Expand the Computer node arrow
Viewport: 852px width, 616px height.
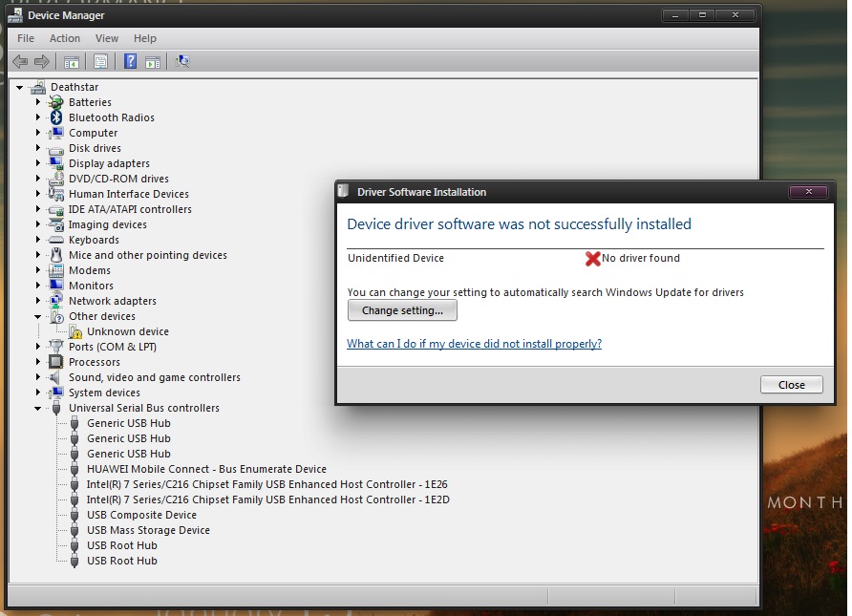(x=37, y=132)
